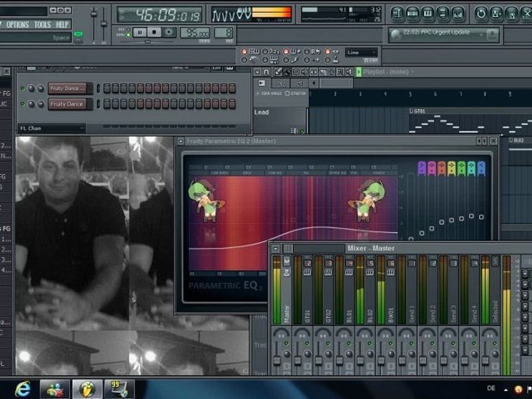Expand the news panel dropdown arrow

click(481, 35)
